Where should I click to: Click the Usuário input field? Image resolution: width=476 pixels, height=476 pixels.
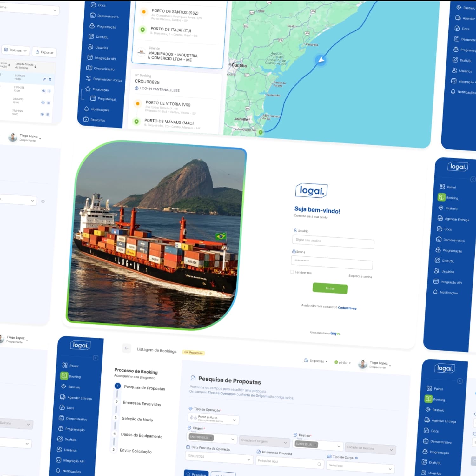pyautogui.click(x=333, y=242)
